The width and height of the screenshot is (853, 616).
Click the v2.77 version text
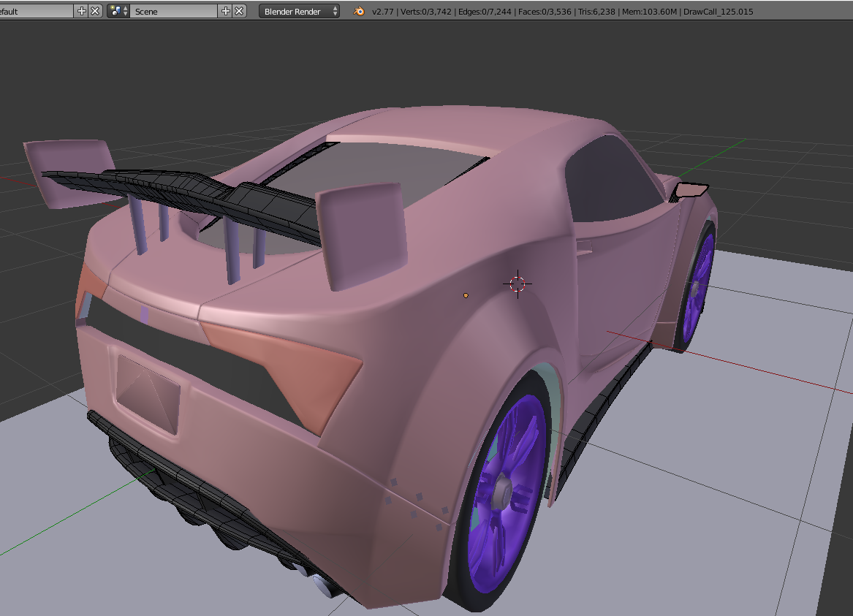click(x=382, y=12)
